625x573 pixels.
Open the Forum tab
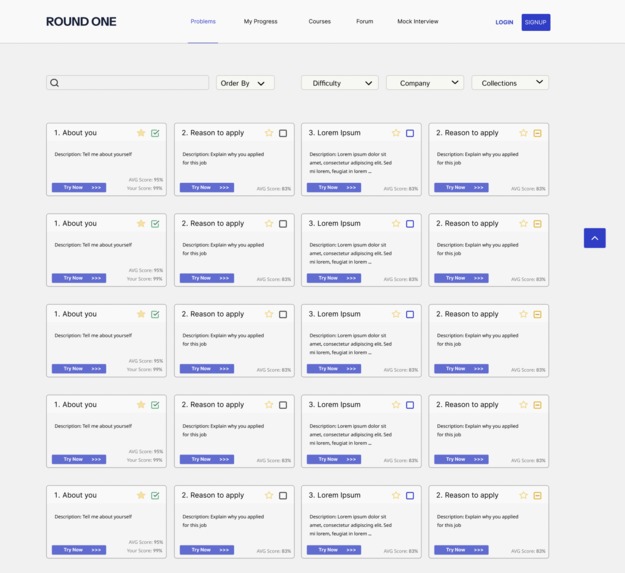pyautogui.click(x=365, y=22)
